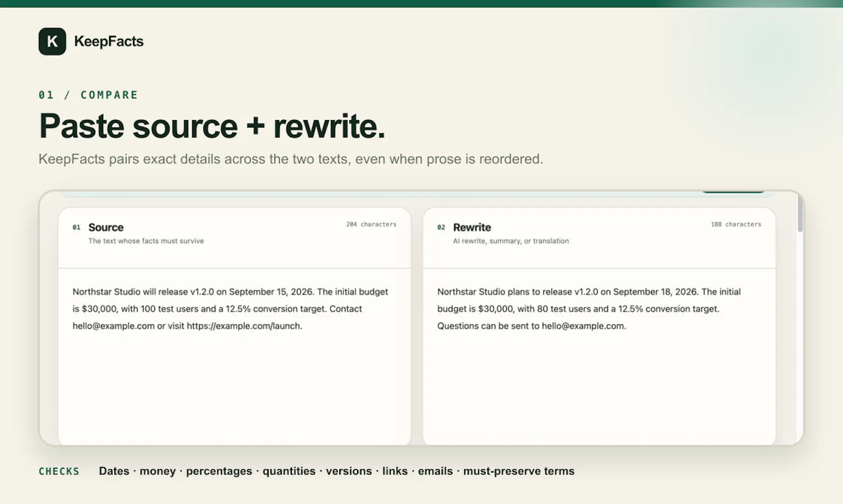Click the "Rewrite" panel heading
This screenshot has height=504, width=843.
[472, 228]
